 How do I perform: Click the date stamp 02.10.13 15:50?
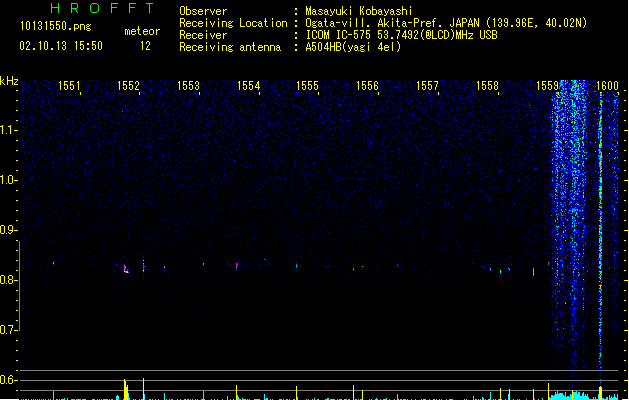tap(61, 46)
